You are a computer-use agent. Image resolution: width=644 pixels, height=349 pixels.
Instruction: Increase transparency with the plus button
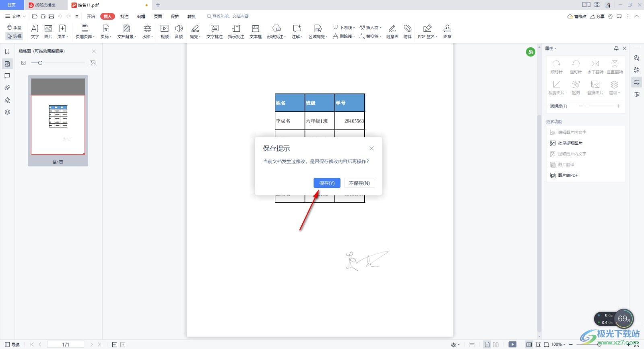point(618,106)
